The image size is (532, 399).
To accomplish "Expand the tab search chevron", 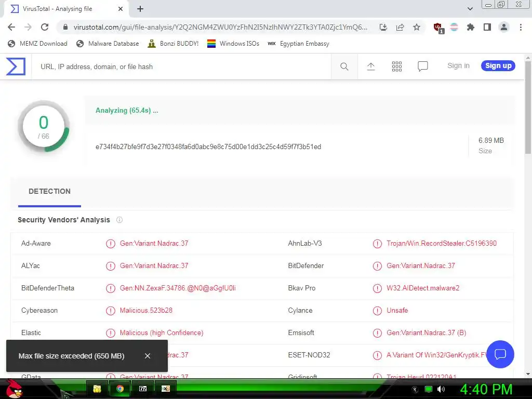I will point(470,9).
